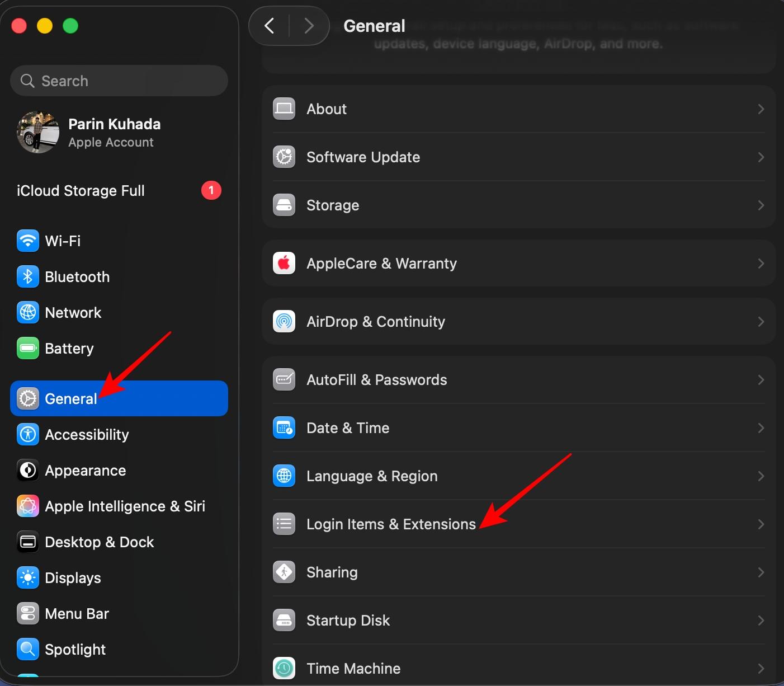Viewport: 784px width, 686px height.
Task: Select the AppleCare & Warranty Apple icon
Action: point(284,264)
